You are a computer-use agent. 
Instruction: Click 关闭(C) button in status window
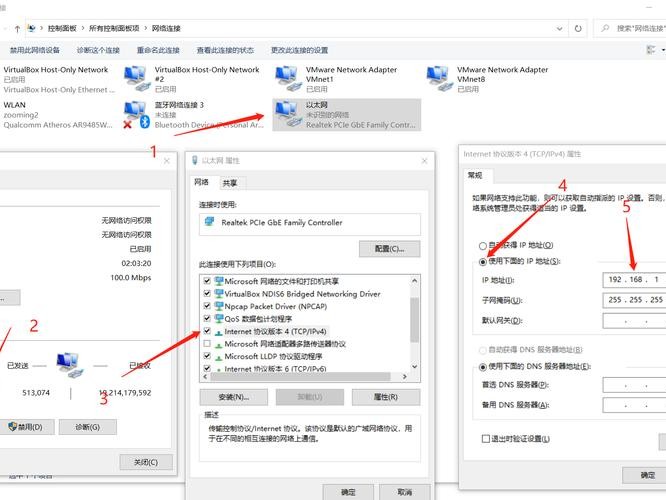tap(146, 462)
